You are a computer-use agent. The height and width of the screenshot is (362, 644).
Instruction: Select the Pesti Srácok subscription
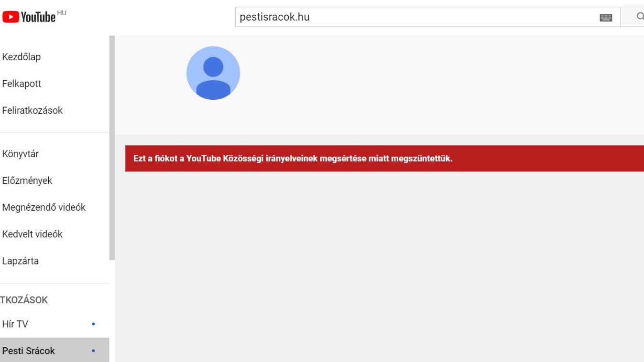click(x=29, y=351)
